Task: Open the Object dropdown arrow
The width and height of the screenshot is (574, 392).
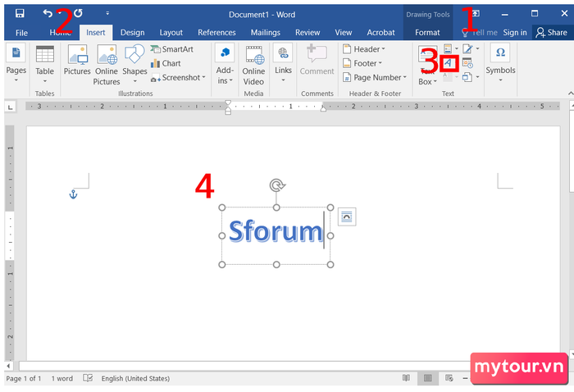Action: 477,77
